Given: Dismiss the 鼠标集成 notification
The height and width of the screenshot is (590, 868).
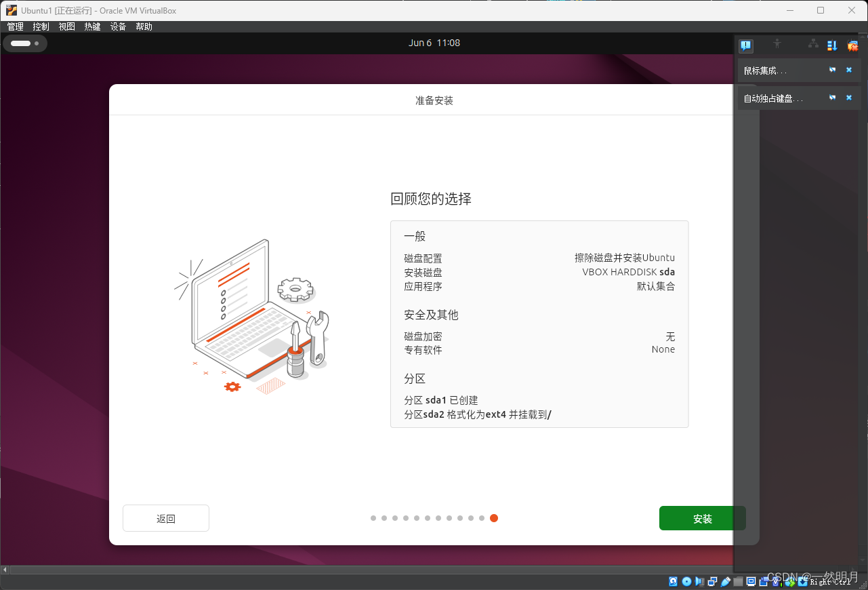Looking at the screenshot, I should click(849, 70).
